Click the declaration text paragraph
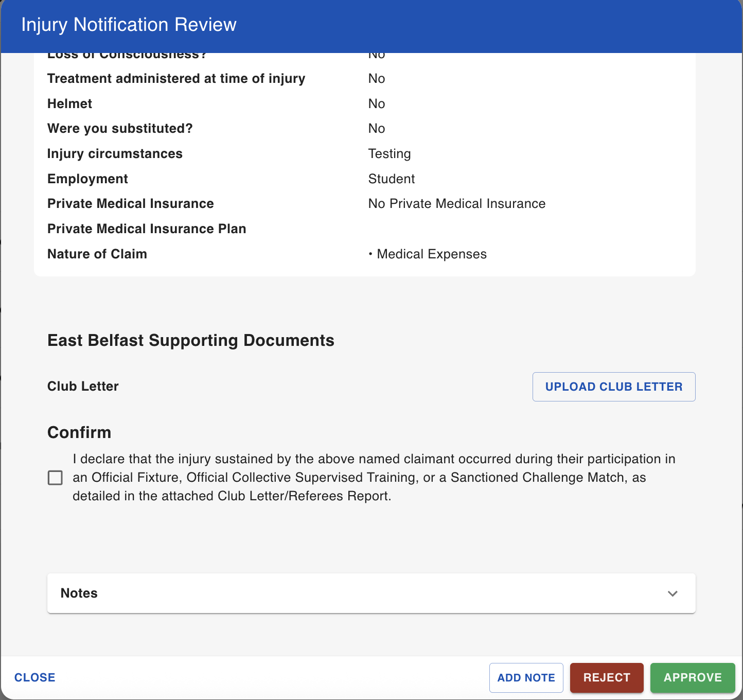743x700 pixels. click(374, 477)
